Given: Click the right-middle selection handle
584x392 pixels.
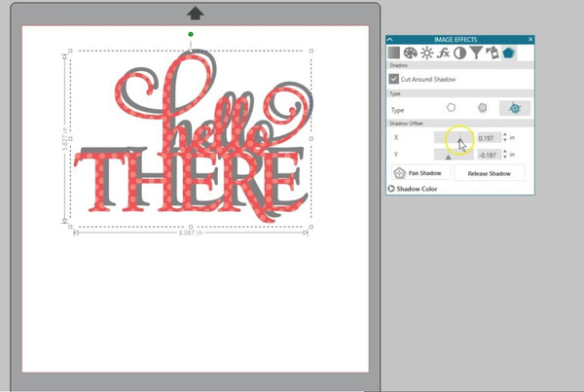Looking at the screenshot, I should 311,138.
